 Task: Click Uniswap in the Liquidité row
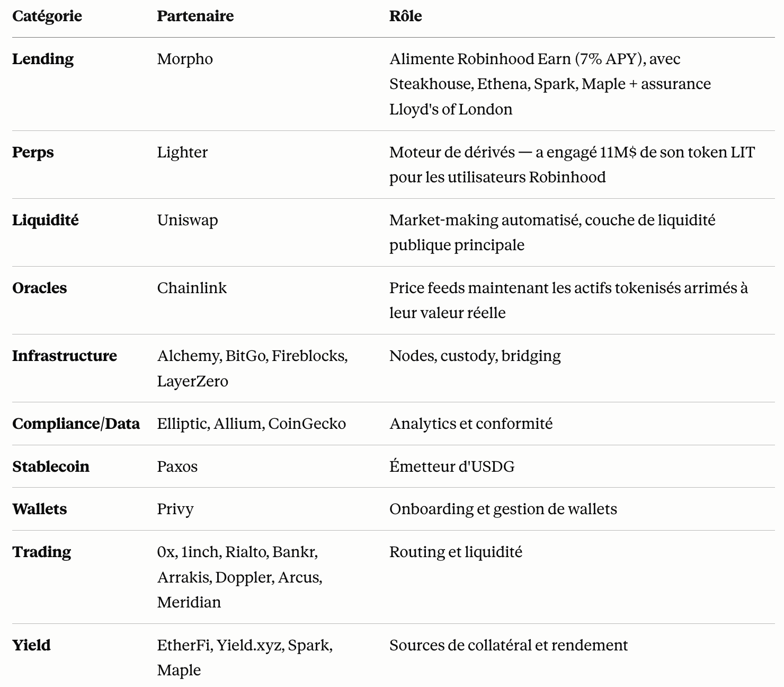(188, 221)
